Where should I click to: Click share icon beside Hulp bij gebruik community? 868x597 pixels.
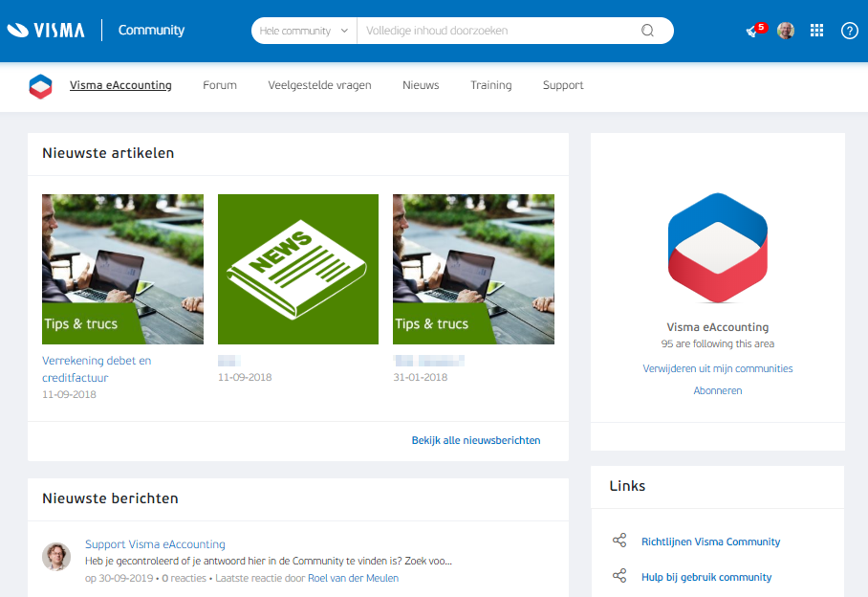[619, 576]
